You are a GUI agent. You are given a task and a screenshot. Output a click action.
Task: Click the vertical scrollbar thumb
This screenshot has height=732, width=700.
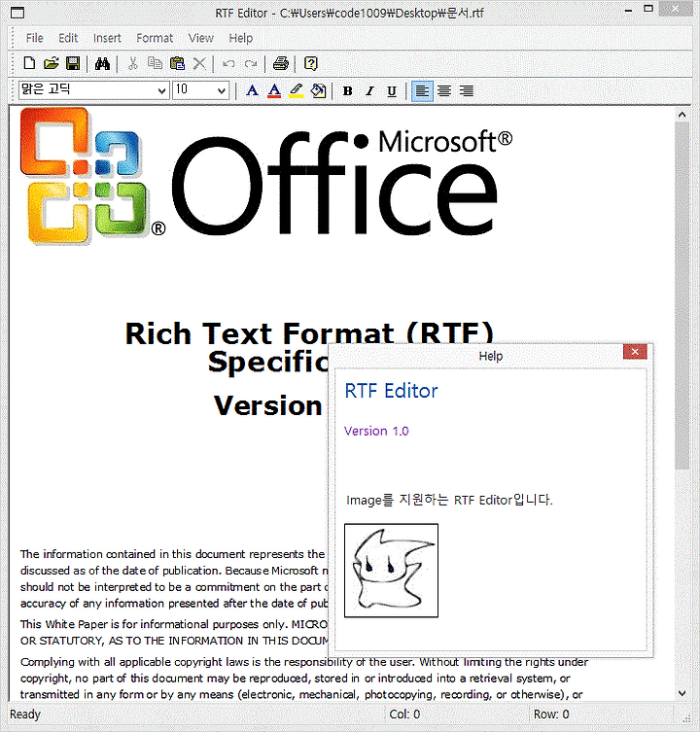682,296
